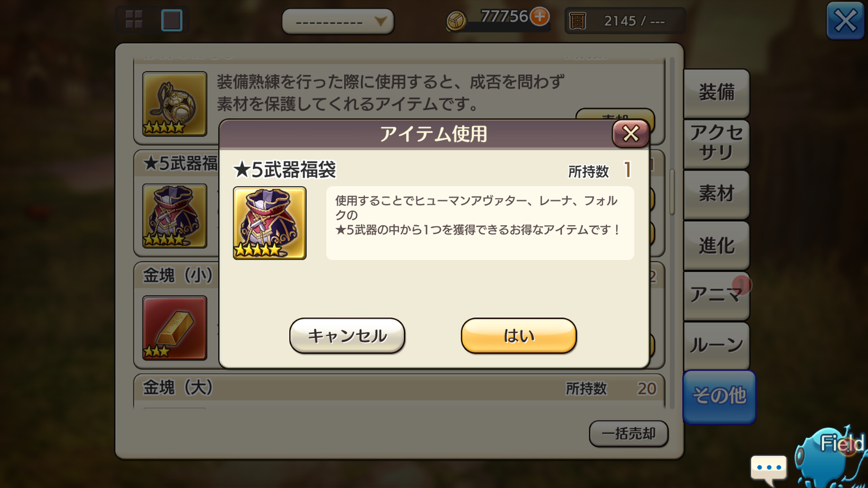Switch to grid view icon

click(x=134, y=20)
